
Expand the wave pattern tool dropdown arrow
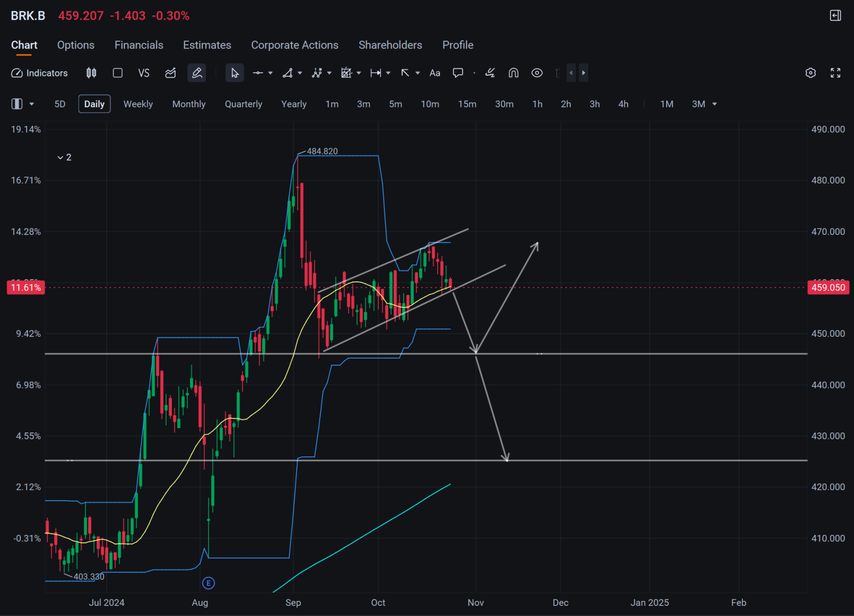(329, 73)
